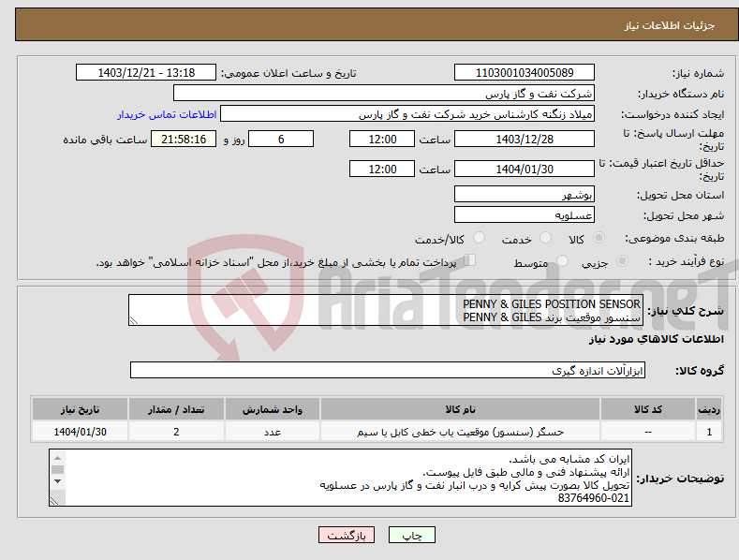The image size is (739, 560).
Task: Click the item name cell حسگر (سنسور) موقعیت یاب
Action: click(460, 432)
